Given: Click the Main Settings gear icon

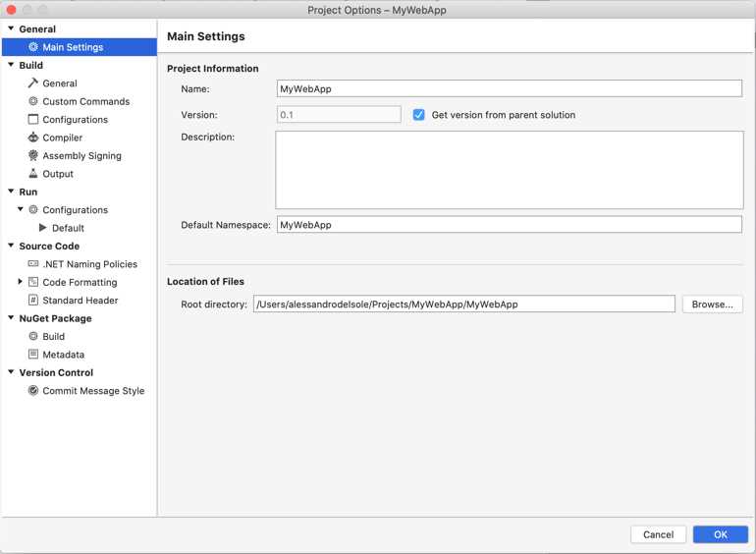Looking at the screenshot, I should point(33,47).
